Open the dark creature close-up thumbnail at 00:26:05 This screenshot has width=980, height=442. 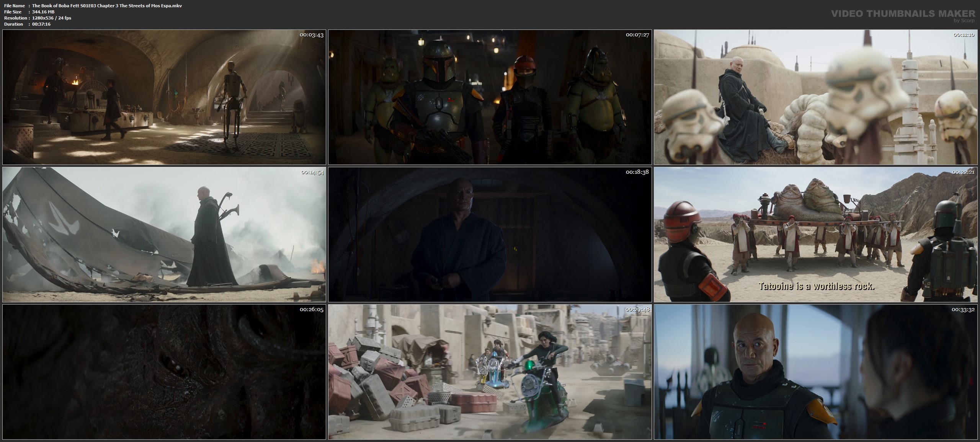click(x=164, y=372)
